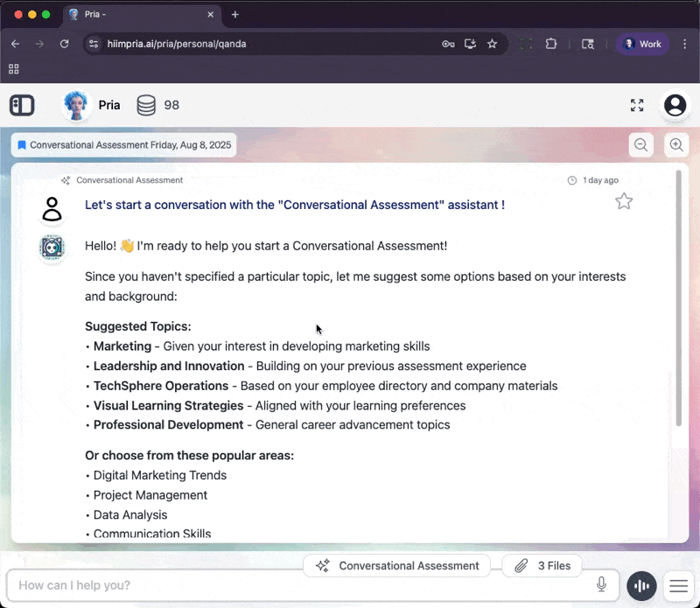Open the 3 Files attachments button
700x608 pixels.
[542, 566]
